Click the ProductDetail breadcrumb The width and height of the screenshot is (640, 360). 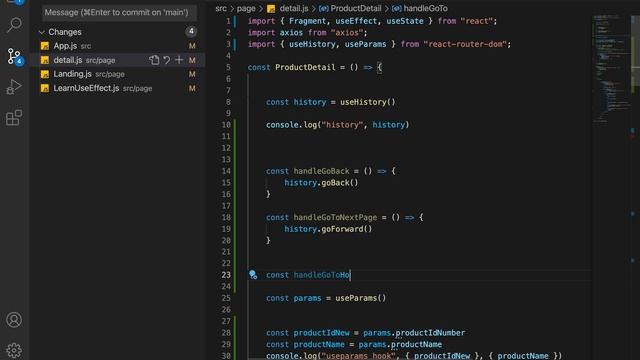356,8
